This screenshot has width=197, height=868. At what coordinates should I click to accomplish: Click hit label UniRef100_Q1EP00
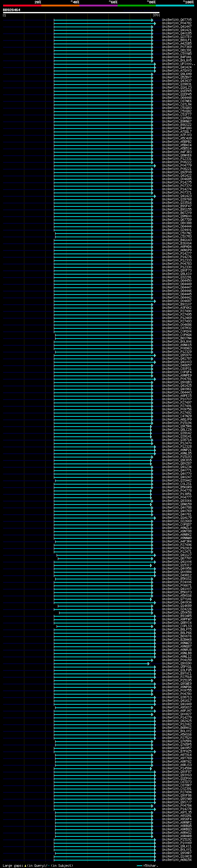tap(177, 778)
